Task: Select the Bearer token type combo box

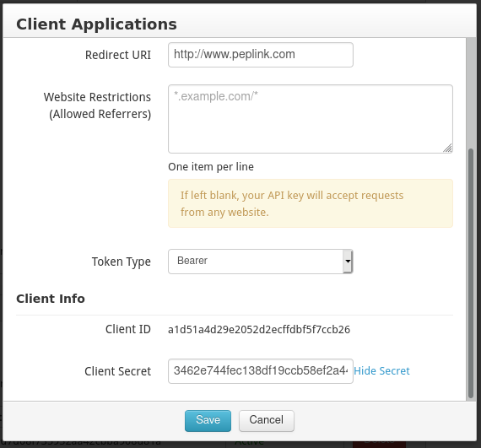Action: pyautogui.click(x=261, y=262)
